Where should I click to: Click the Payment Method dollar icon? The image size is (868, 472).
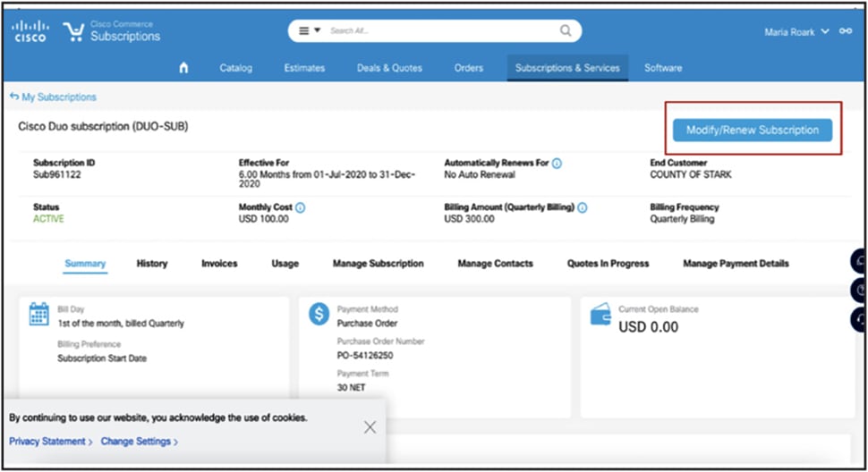point(319,314)
